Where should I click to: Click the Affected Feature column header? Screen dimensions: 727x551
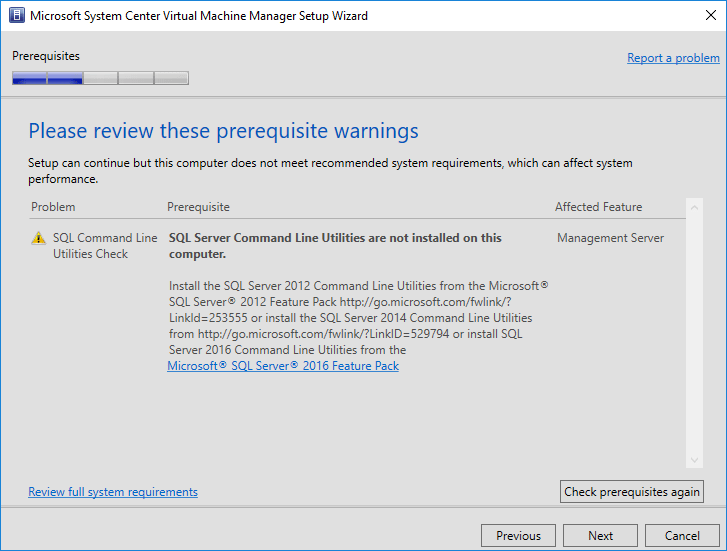click(x=598, y=207)
